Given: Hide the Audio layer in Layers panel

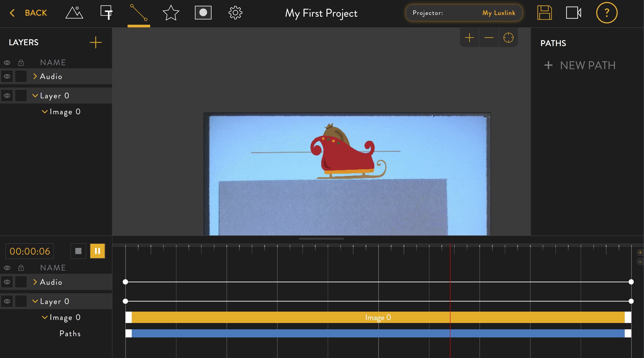Looking at the screenshot, I should [x=7, y=76].
